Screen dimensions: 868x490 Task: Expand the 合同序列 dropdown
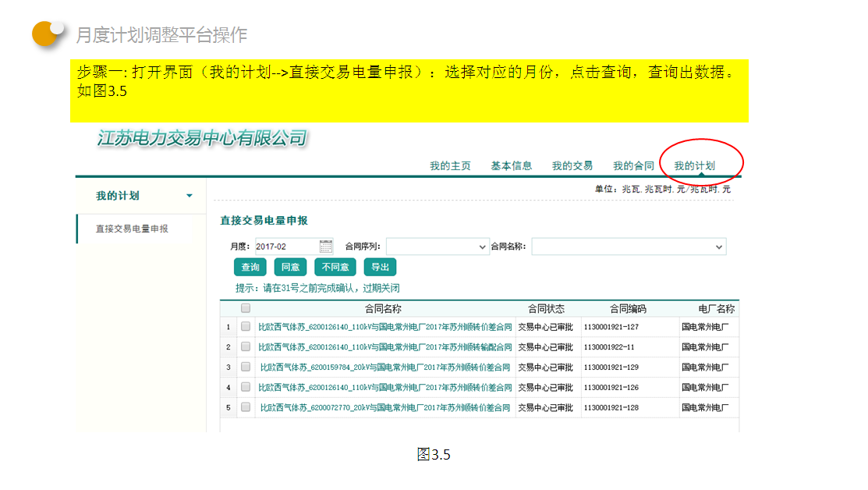pyautogui.click(x=438, y=247)
